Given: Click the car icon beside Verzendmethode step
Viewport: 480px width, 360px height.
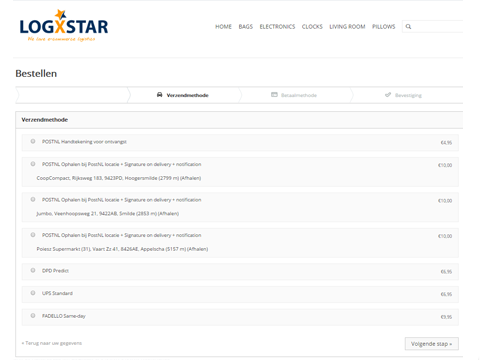Looking at the screenshot, I should tap(160, 95).
